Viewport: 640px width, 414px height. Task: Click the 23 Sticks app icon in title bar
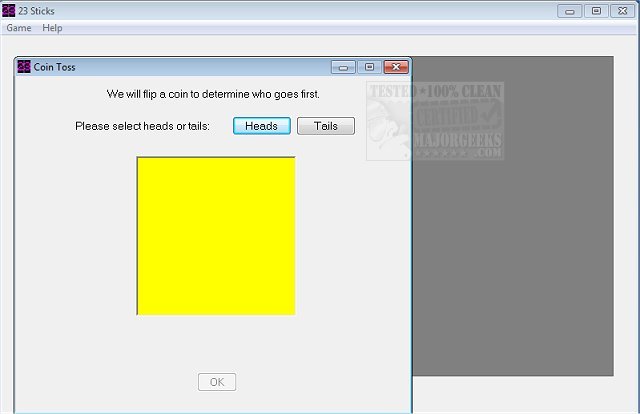tap(8, 11)
